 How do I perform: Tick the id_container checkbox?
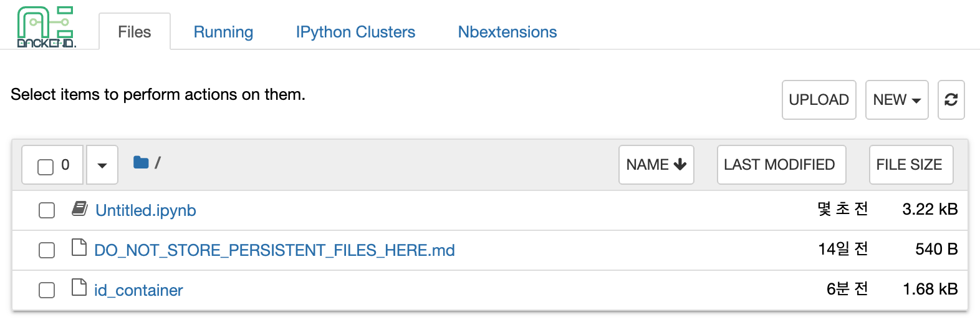[x=47, y=290]
